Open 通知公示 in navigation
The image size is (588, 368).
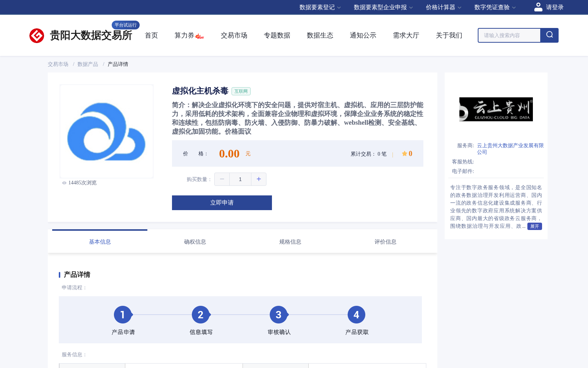pos(363,35)
